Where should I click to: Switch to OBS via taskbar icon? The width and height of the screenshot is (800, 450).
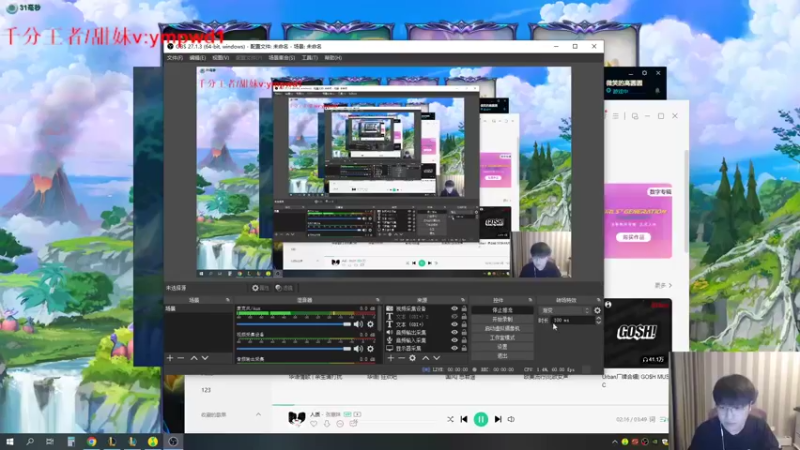point(173,442)
